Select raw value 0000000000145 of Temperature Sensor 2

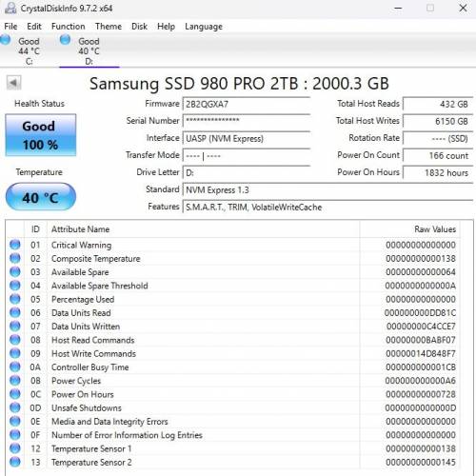421,462
